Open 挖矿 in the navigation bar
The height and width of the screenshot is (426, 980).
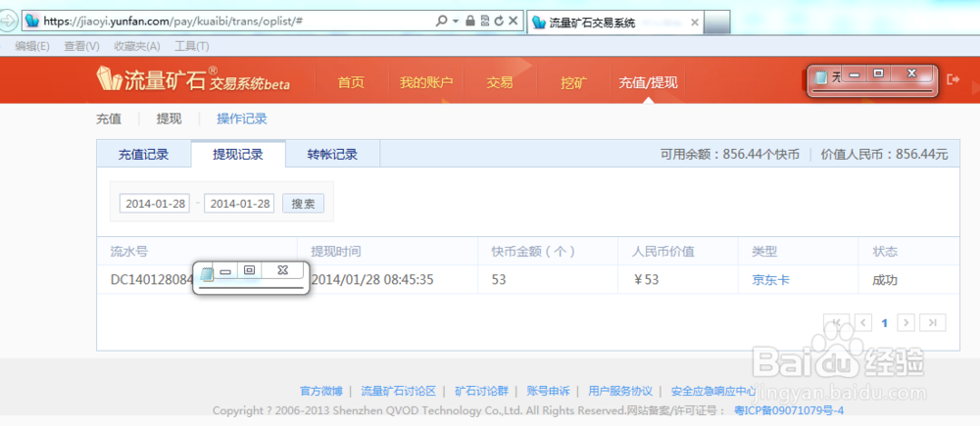click(573, 82)
